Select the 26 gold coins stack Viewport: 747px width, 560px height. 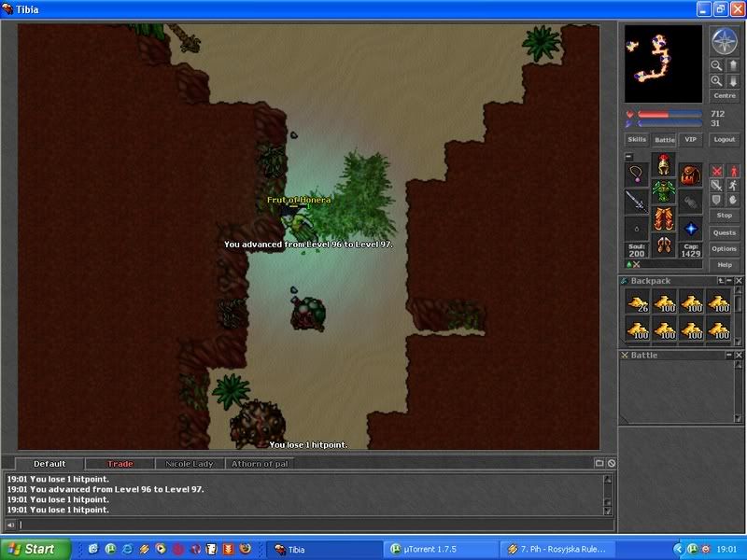[638, 301]
